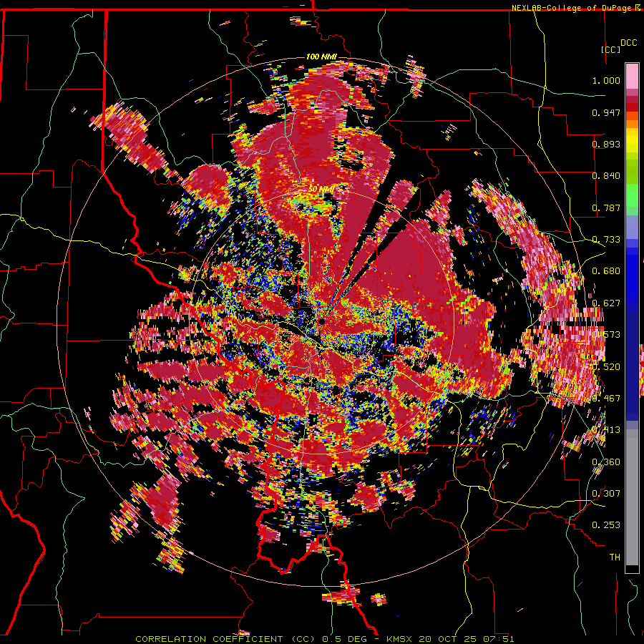This screenshot has height=644, width=644.
Task: Click the CORRELATION COEFFICIENT (CC) caption text
Action: 225,639
